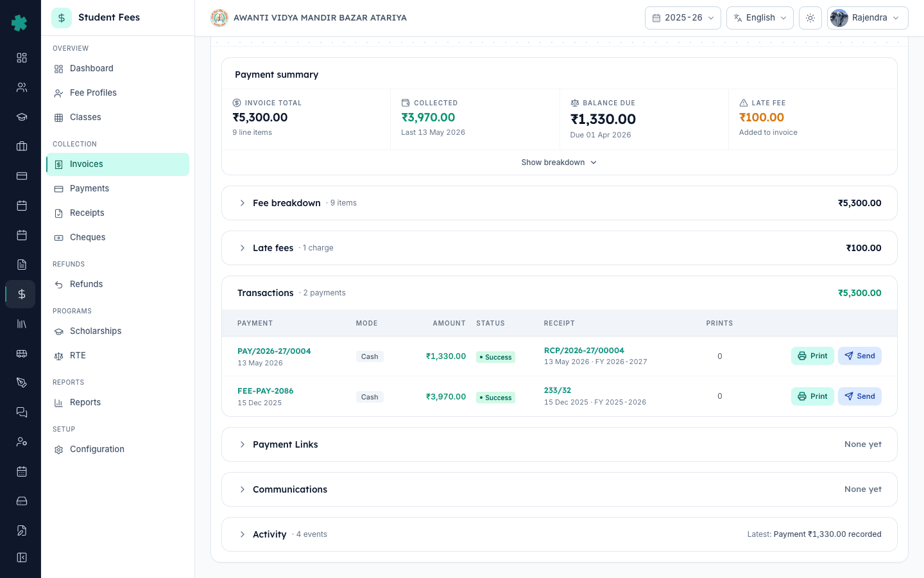Image resolution: width=924 pixels, height=578 pixels.
Task: Open the briefcase icon in left rail
Action: 22,146
